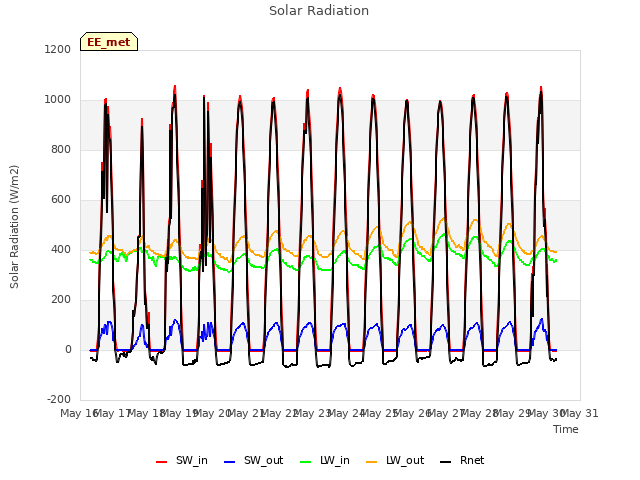Click the 0 y-axis tick label

pyautogui.click(x=68, y=349)
